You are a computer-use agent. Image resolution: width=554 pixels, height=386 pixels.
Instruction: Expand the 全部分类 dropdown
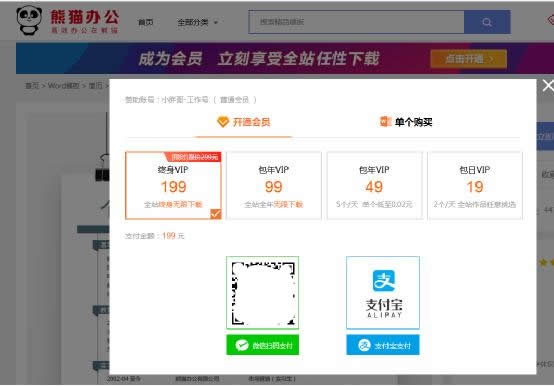pyautogui.click(x=198, y=22)
